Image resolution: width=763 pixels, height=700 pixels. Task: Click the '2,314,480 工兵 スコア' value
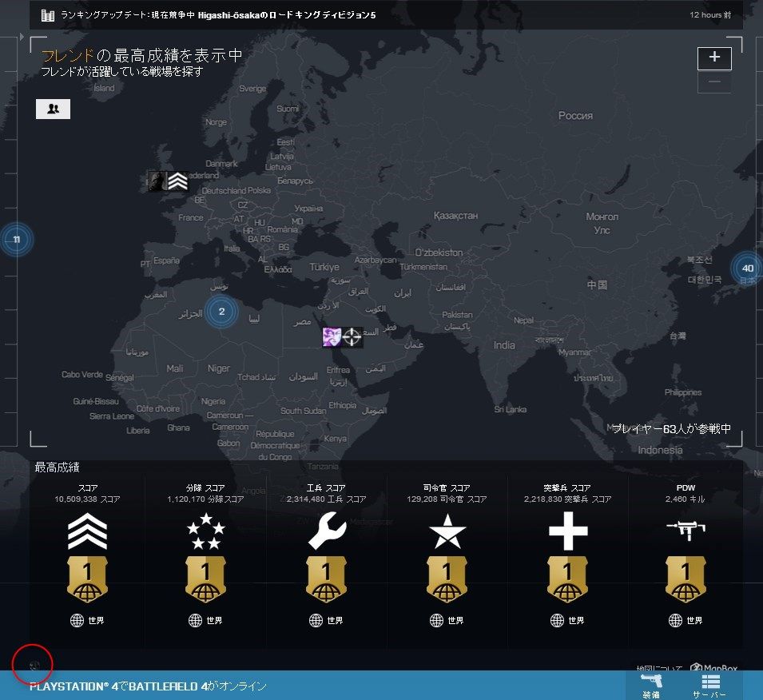point(326,499)
